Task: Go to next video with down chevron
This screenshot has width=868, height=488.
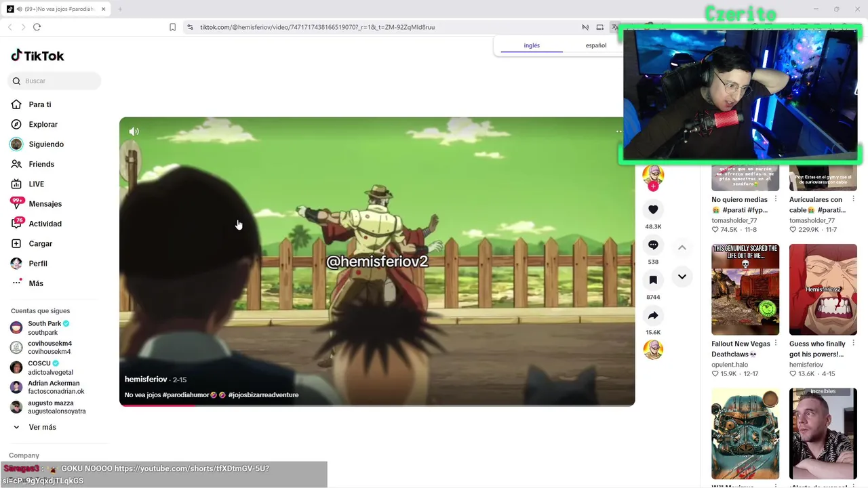Action: pyautogui.click(x=682, y=277)
